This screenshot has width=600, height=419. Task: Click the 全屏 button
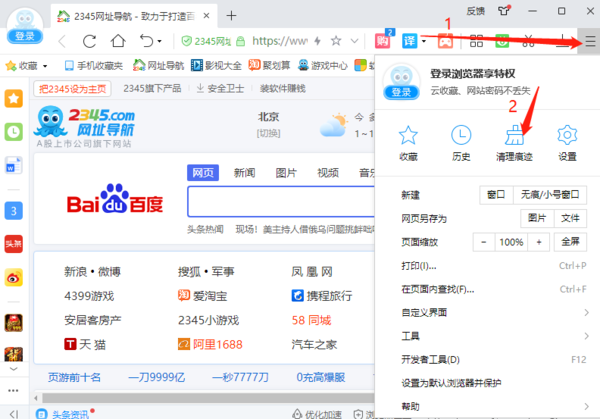click(569, 242)
